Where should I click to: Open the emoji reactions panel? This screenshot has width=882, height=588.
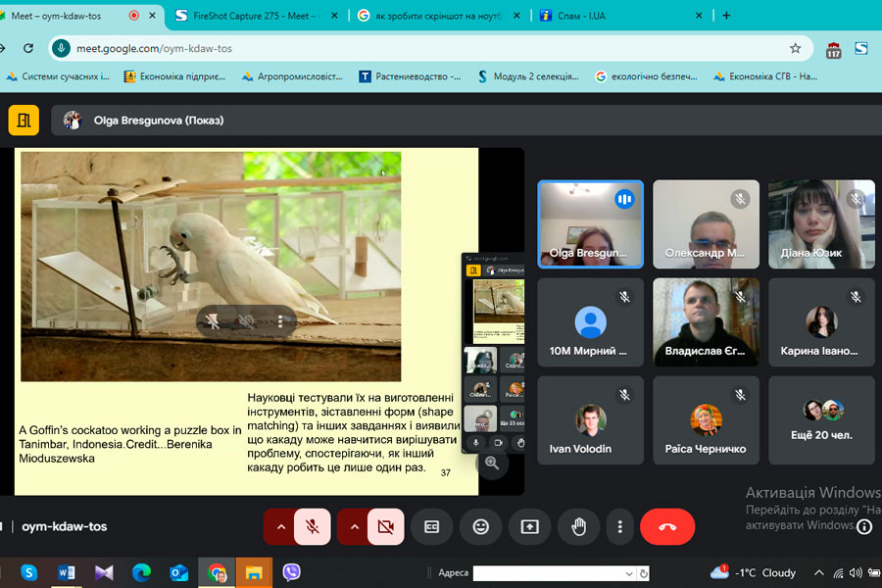480,526
